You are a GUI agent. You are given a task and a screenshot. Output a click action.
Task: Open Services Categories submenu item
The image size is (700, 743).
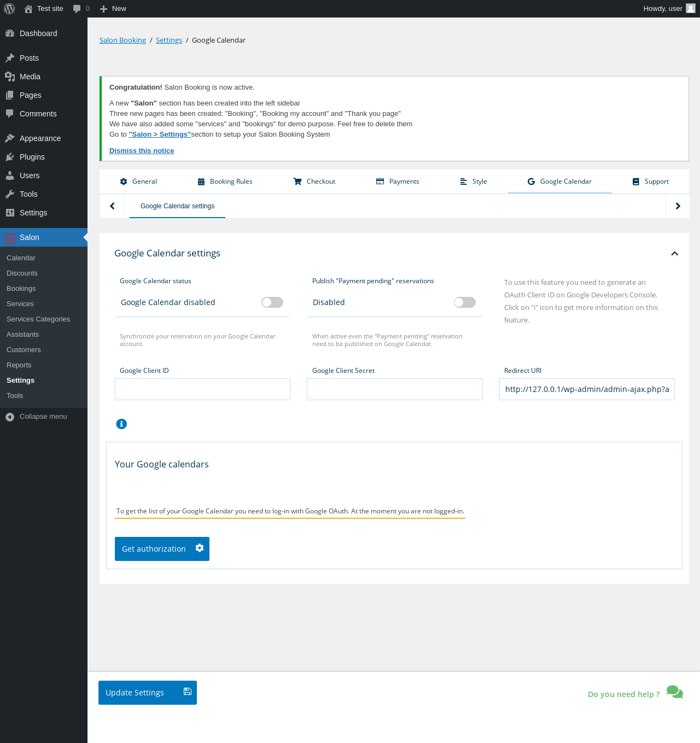pos(38,319)
